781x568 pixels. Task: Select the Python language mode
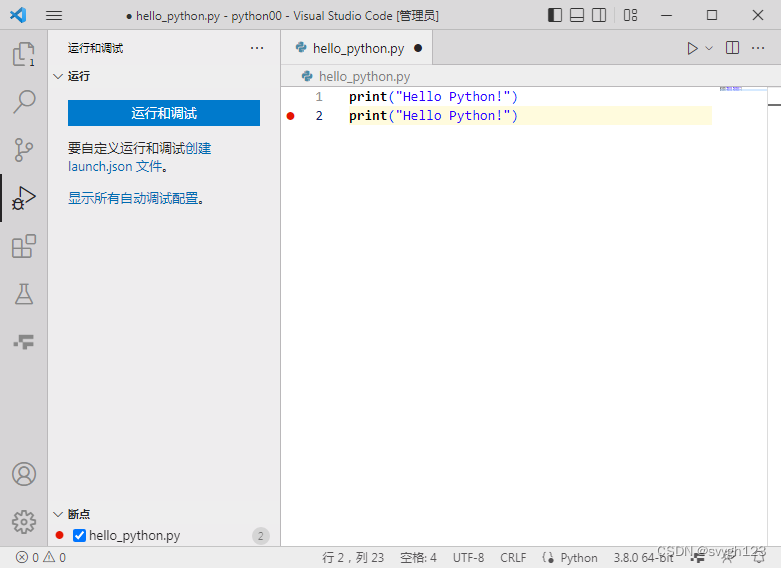click(x=578, y=557)
